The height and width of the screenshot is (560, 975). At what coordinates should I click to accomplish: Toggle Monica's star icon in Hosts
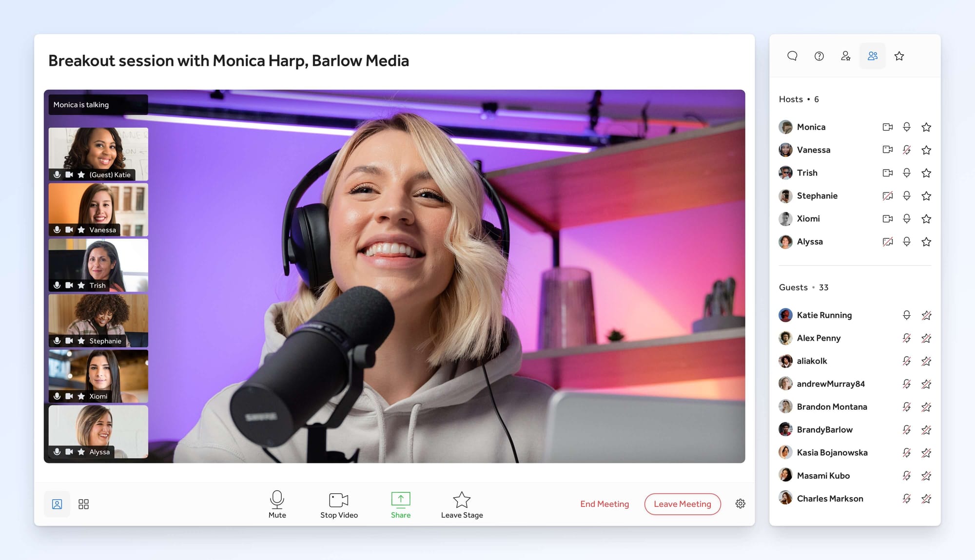pyautogui.click(x=926, y=127)
